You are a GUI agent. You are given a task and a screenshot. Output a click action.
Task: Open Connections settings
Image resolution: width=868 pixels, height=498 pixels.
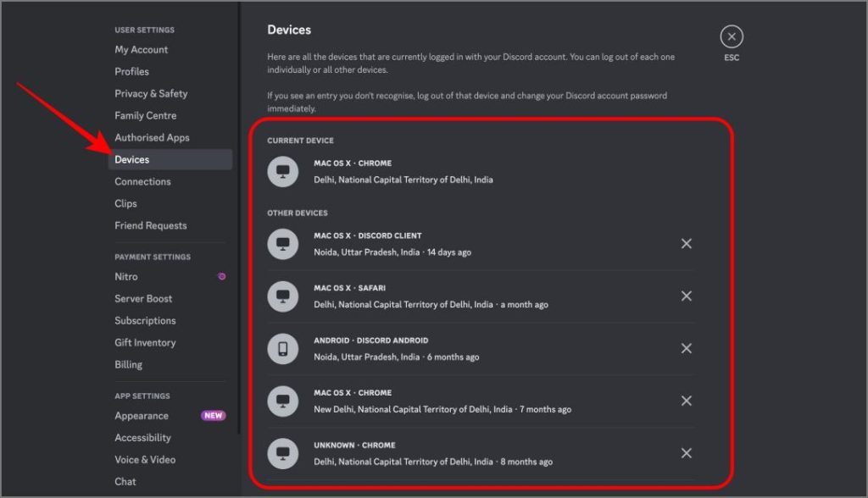coord(142,181)
